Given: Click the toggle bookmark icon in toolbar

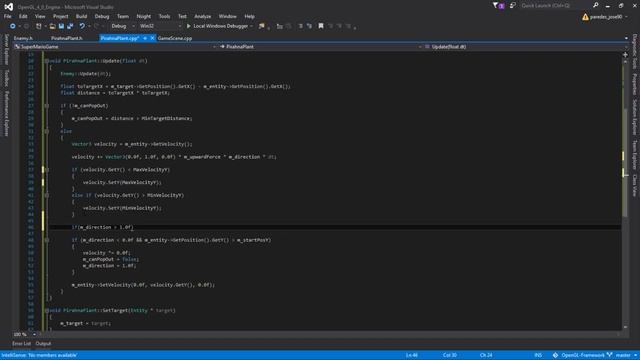Looking at the screenshot, I should pyautogui.click(x=321, y=26).
